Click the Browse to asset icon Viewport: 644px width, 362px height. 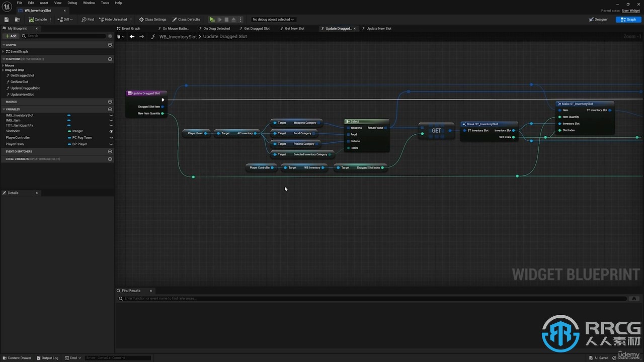(17, 20)
